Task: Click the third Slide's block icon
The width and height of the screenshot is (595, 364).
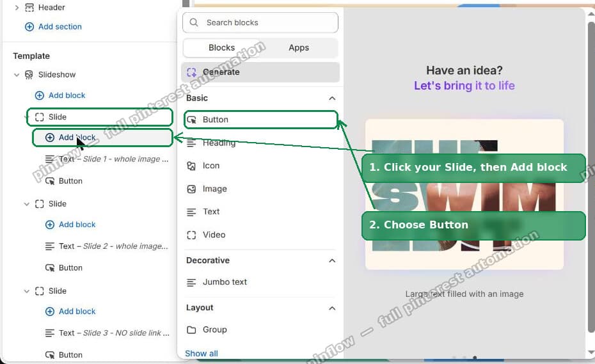Action: coord(40,290)
